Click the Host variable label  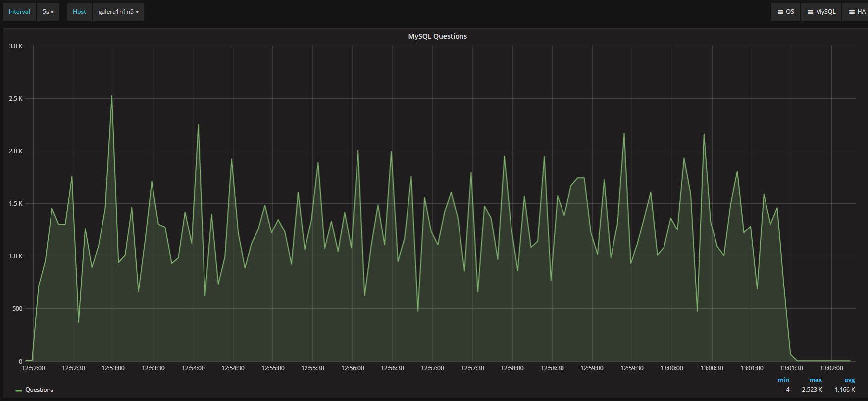(x=79, y=12)
